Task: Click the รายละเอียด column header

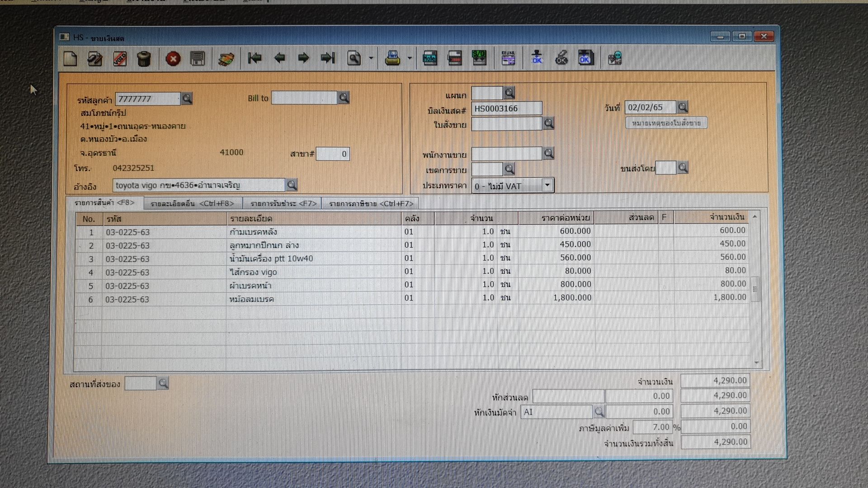Action: pyautogui.click(x=314, y=219)
